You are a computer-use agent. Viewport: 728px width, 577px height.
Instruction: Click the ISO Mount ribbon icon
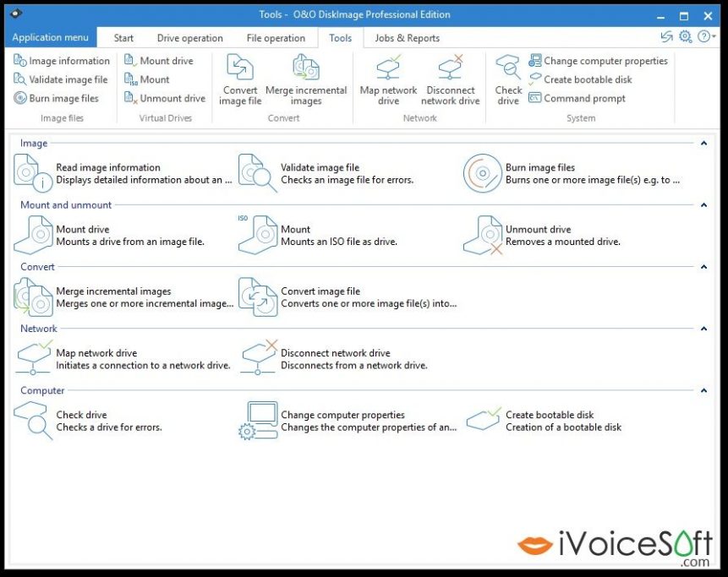pos(131,79)
